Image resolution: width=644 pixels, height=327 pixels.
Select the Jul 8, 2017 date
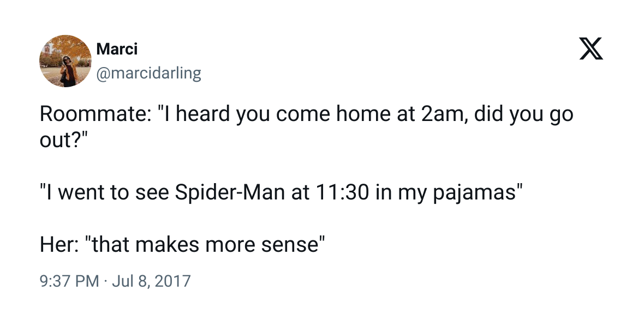pos(152,281)
